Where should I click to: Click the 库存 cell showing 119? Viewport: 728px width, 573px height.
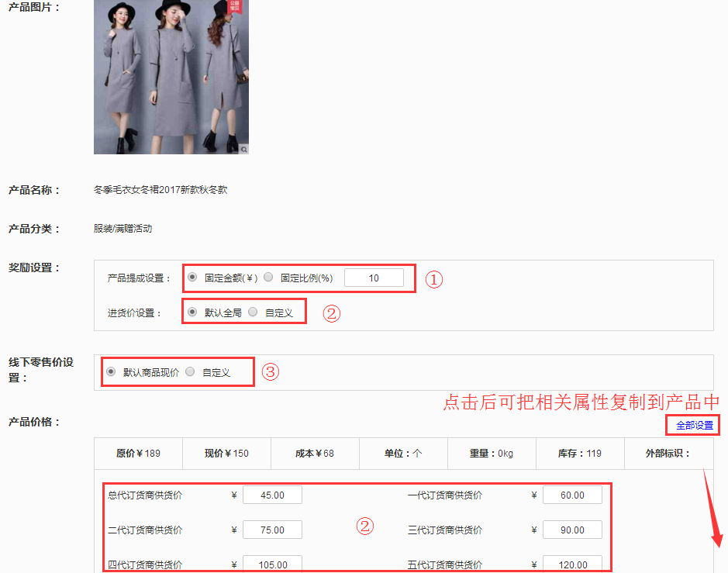[579, 453]
